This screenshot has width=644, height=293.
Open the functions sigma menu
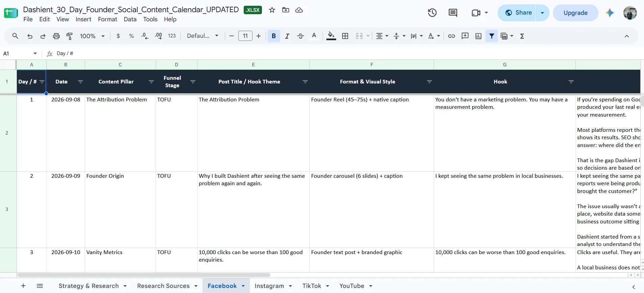click(522, 36)
